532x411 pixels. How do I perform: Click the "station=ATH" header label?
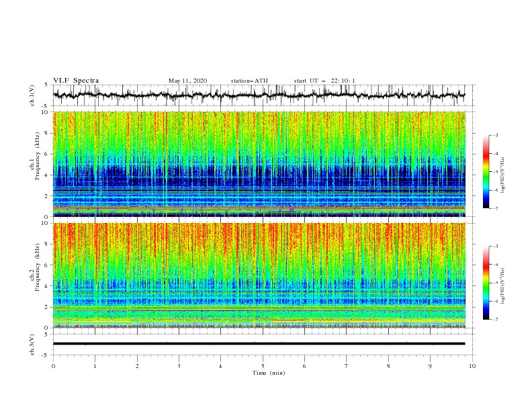click(x=249, y=81)
